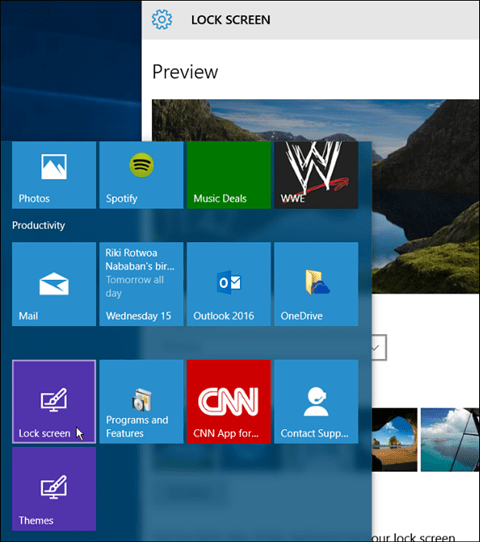Image resolution: width=480 pixels, height=542 pixels.
Task: Open the Themes tile
Action: coord(54,489)
